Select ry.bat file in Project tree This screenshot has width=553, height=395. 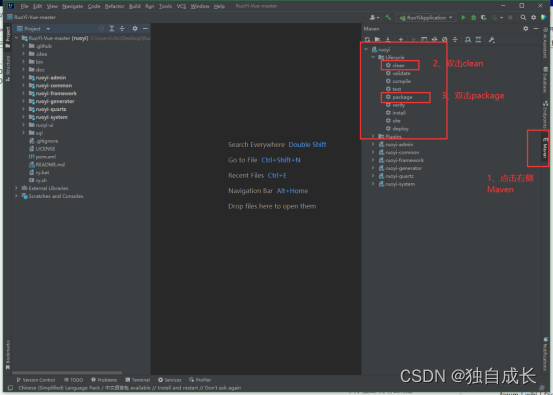(x=39, y=172)
